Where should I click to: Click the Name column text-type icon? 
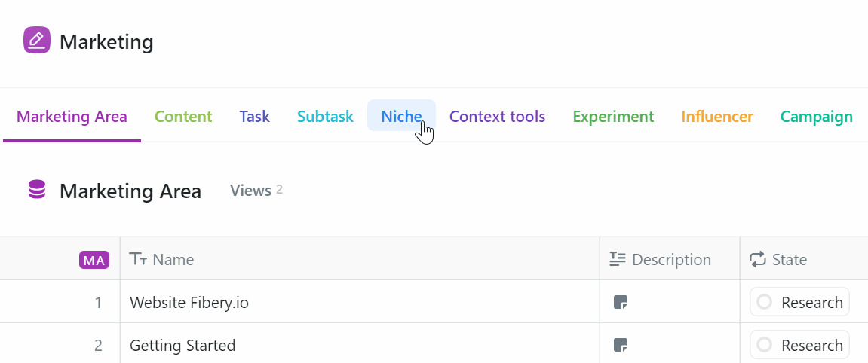click(x=138, y=260)
